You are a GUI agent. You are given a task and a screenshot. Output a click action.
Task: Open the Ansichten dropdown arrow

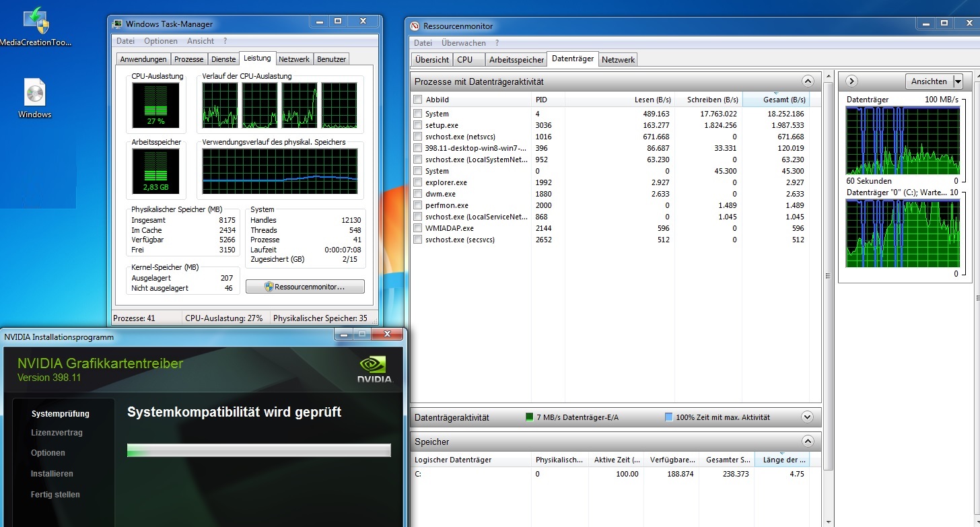[958, 81]
